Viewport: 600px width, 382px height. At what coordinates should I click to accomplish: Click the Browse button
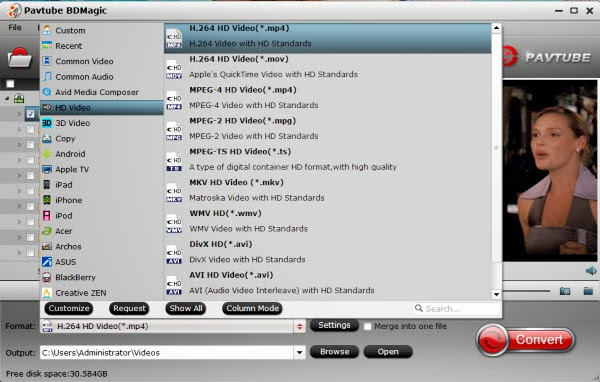tap(334, 352)
